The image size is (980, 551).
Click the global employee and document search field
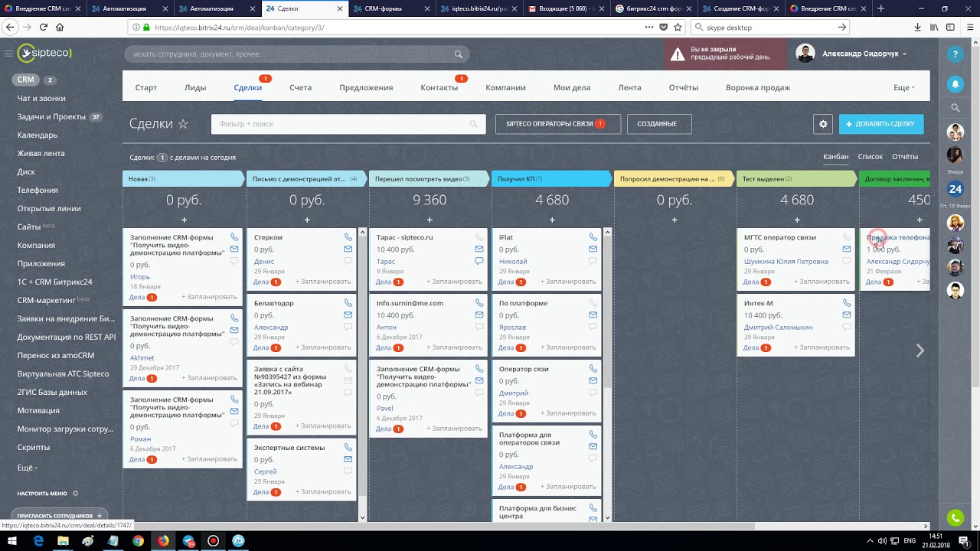tap(297, 54)
